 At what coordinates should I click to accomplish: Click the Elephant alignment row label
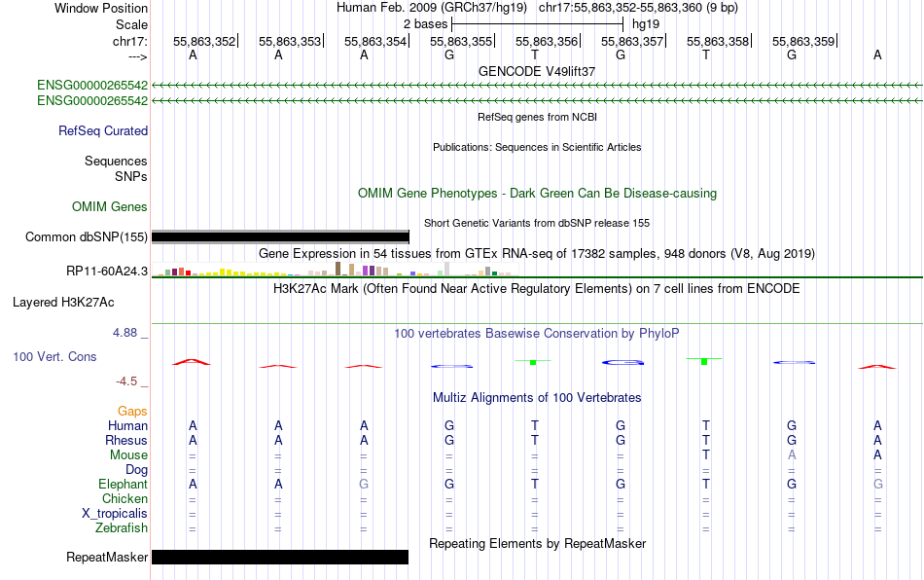124,484
